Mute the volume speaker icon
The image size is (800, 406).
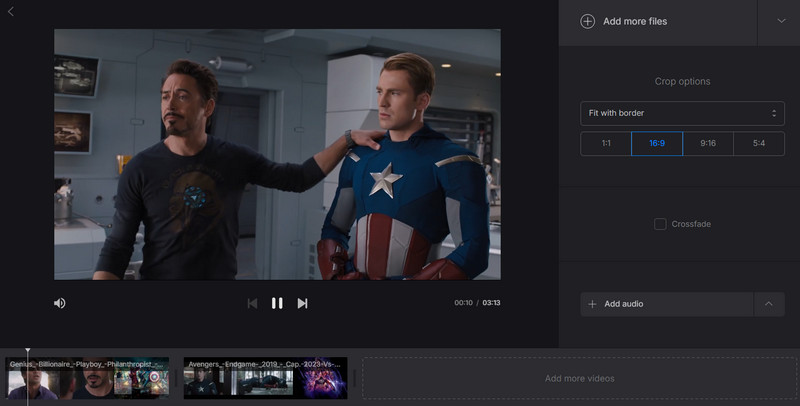60,303
